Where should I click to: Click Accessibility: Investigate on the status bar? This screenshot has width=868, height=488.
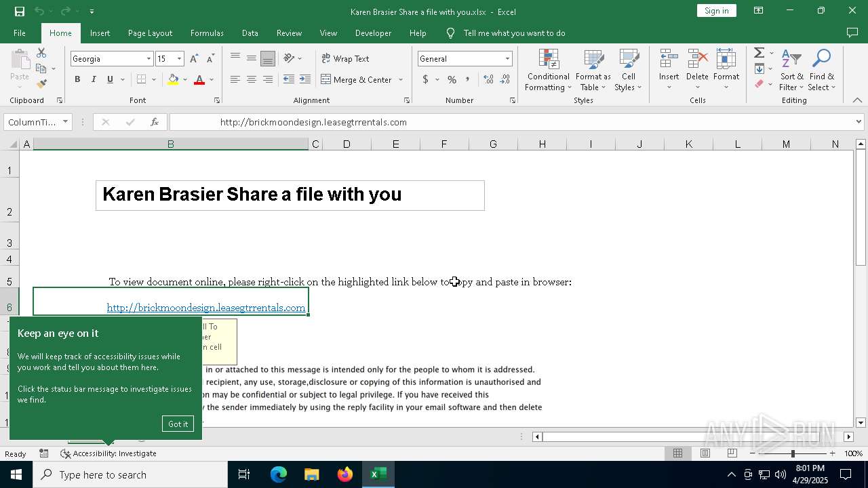pyautogui.click(x=108, y=453)
